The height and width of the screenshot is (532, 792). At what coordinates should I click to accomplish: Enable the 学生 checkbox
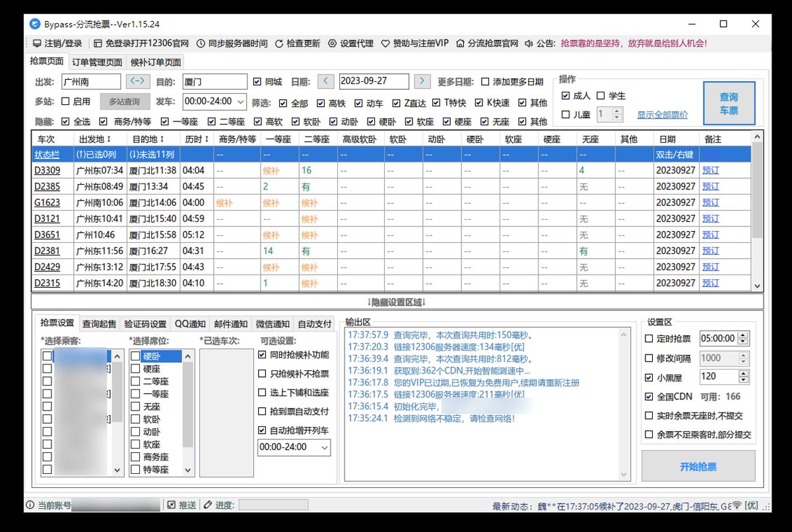point(601,95)
